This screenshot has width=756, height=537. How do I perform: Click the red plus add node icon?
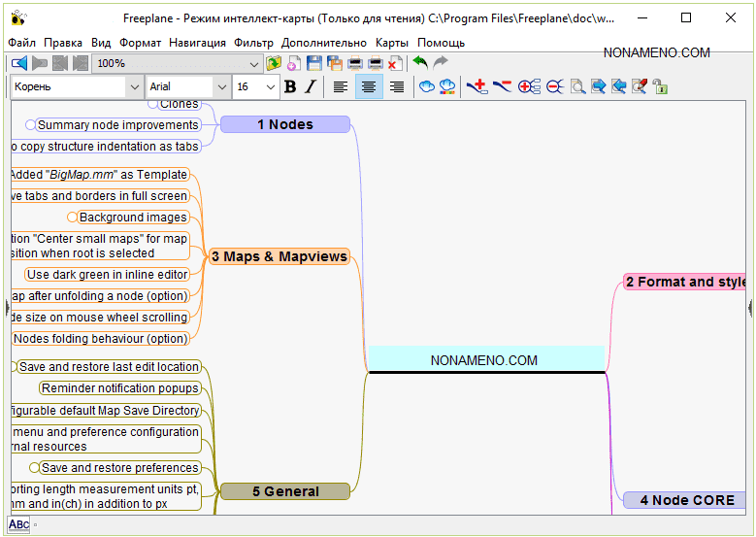(477, 86)
